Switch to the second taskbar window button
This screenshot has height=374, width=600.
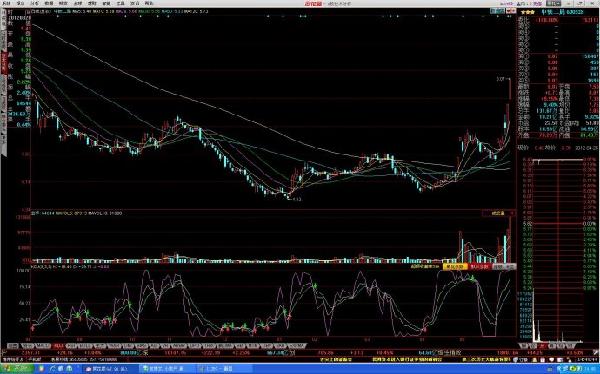pyautogui.click(x=167, y=369)
